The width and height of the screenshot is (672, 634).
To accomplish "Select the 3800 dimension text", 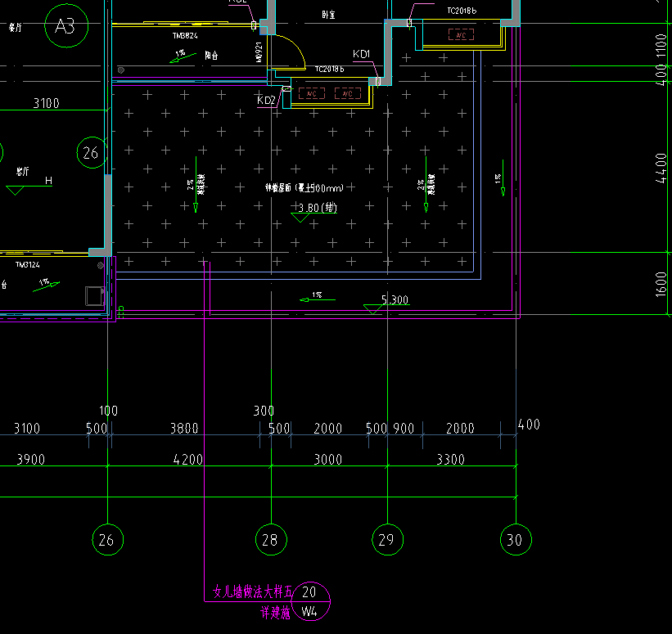I will 184,429.
